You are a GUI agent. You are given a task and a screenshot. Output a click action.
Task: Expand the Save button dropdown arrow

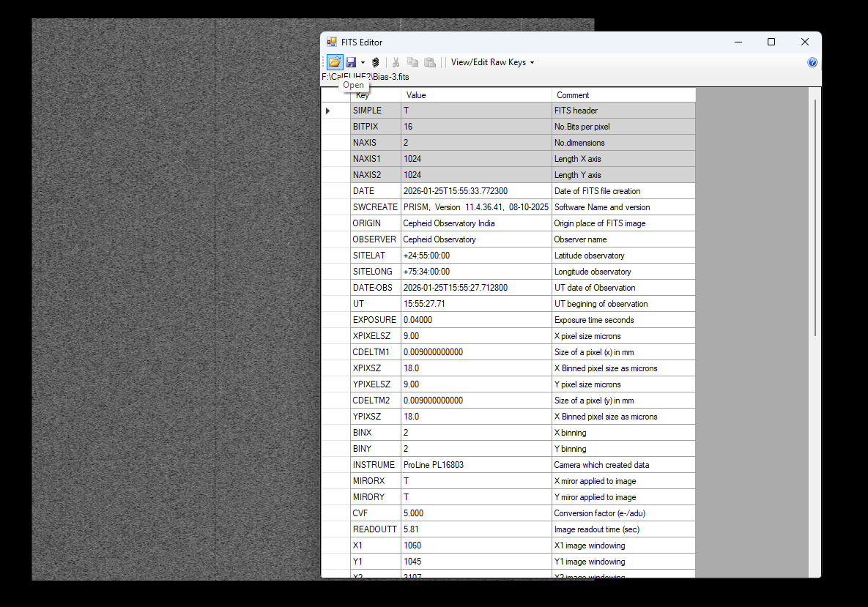[x=363, y=63]
